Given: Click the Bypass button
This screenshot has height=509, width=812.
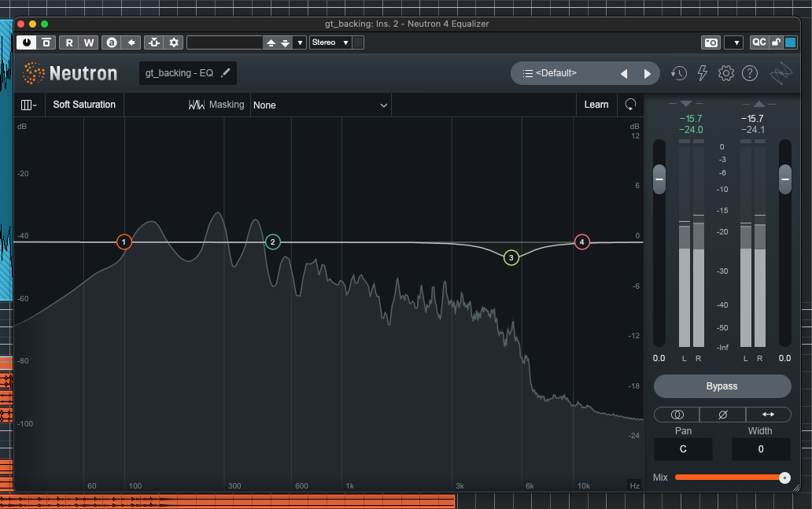Looking at the screenshot, I should point(722,386).
